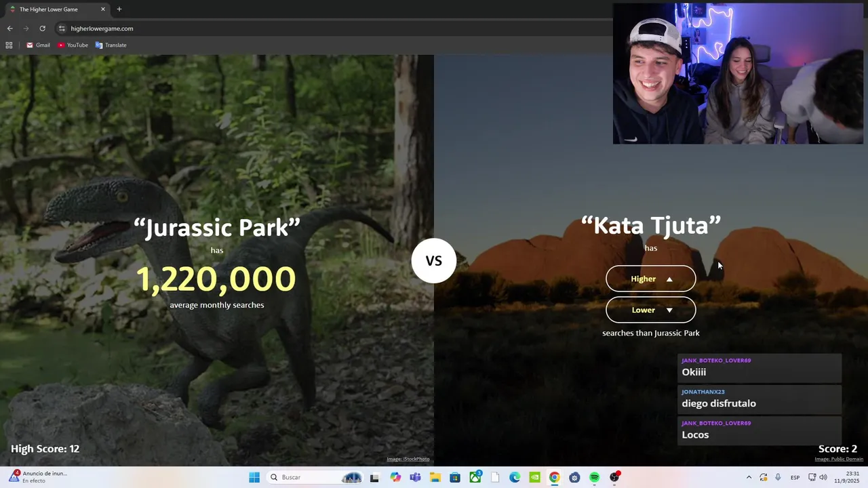This screenshot has width=868, height=488.
Task: Click the VS circle between the two cards
Action: click(x=433, y=261)
